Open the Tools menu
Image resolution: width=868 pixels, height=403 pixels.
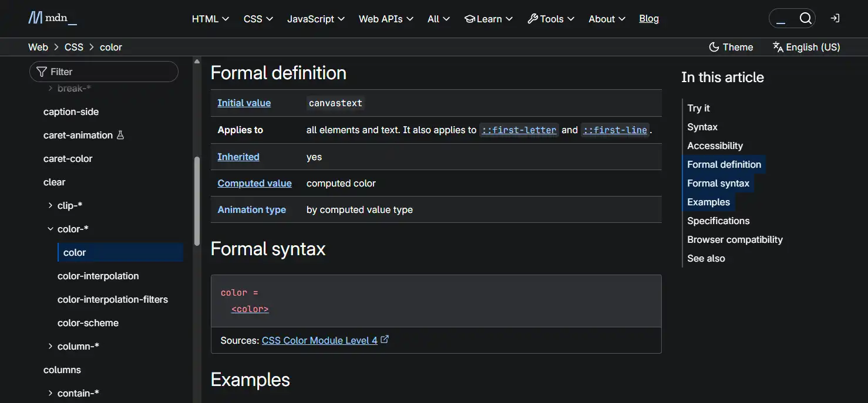coord(550,18)
